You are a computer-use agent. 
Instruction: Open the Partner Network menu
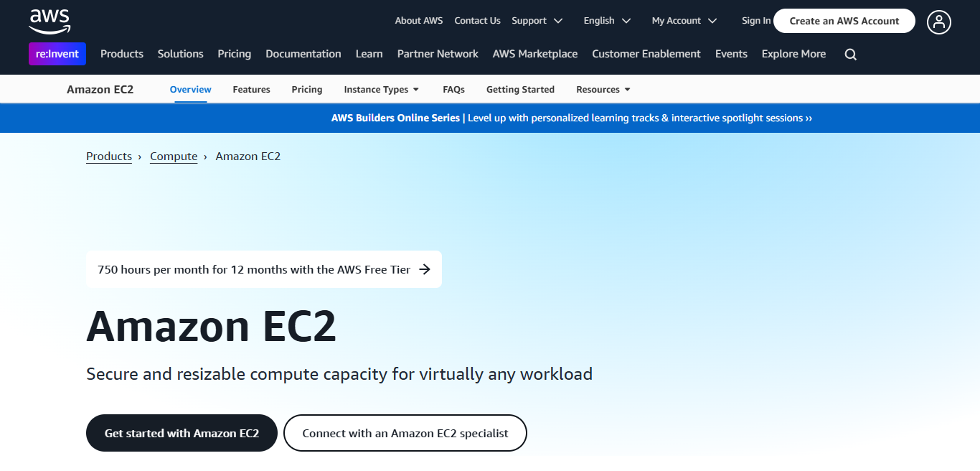coord(438,54)
